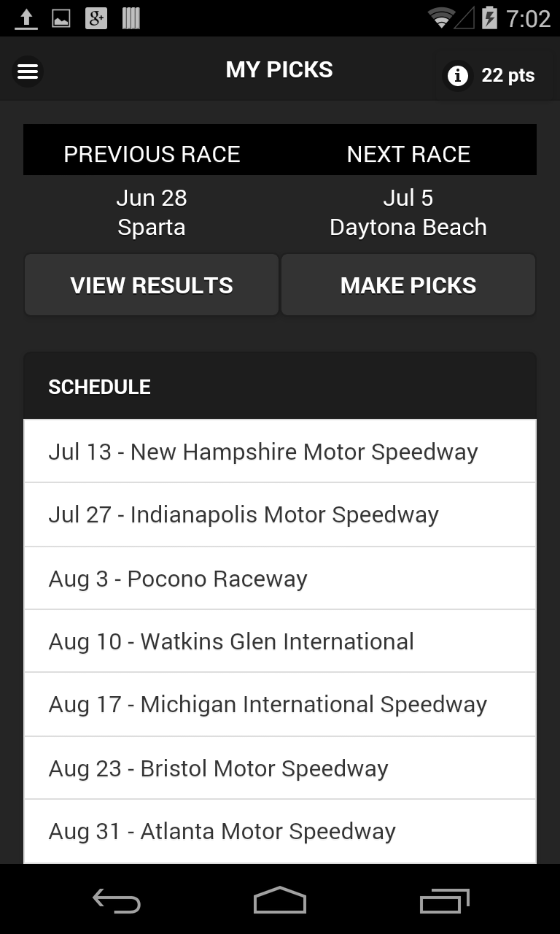Select the PREVIOUS RACE header tab
560x934 pixels.
[152, 154]
